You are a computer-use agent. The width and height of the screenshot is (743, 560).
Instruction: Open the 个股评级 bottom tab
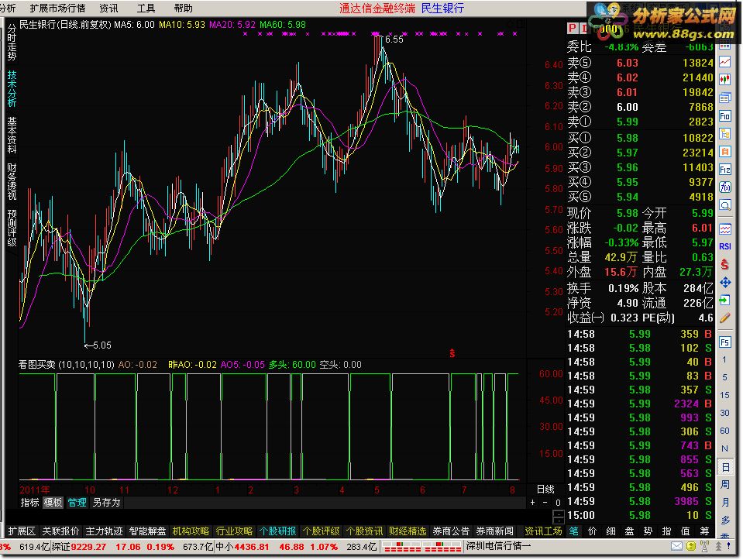coord(321,531)
